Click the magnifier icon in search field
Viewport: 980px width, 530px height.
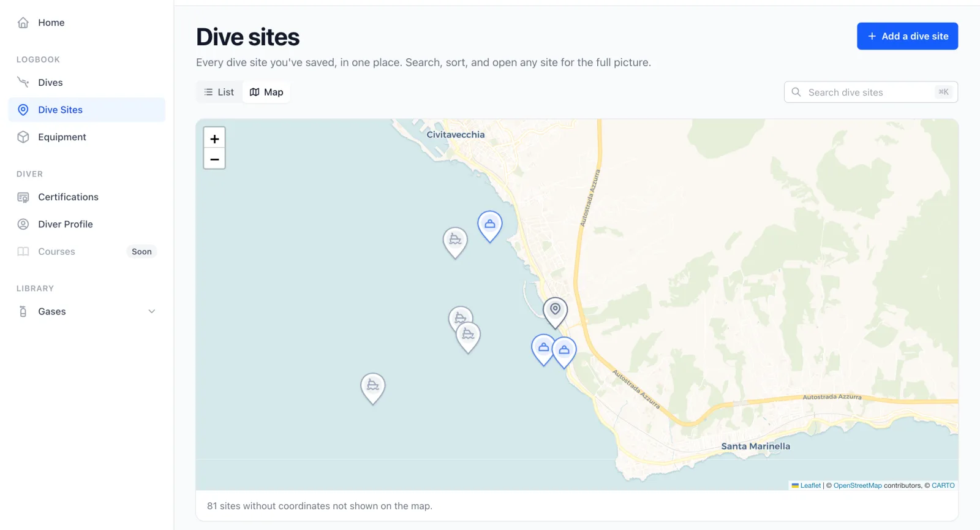click(796, 92)
